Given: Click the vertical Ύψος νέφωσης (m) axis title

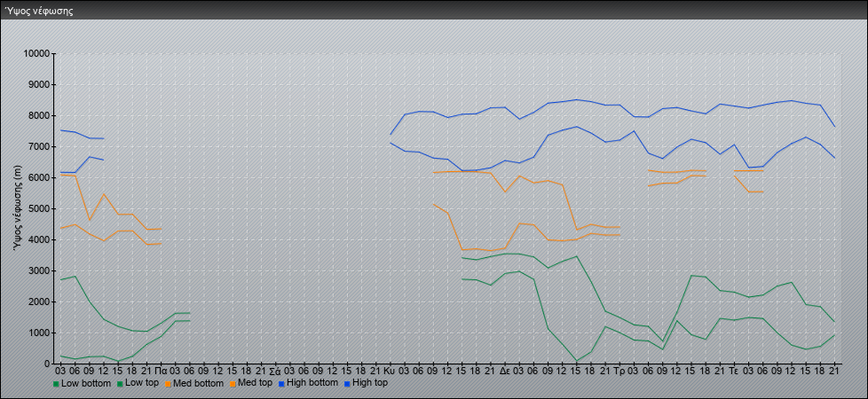Looking at the screenshot, I should [x=17, y=207].
